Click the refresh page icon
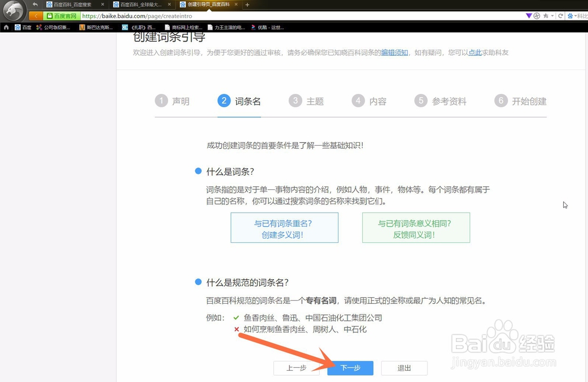 pyautogui.click(x=560, y=16)
